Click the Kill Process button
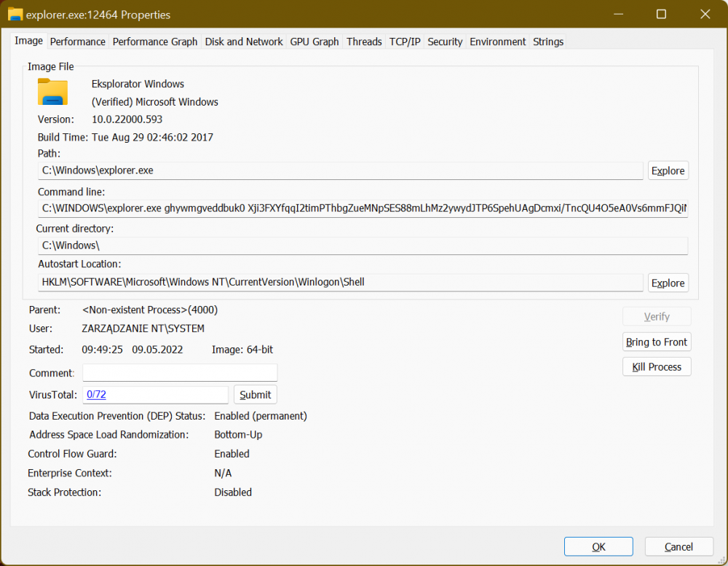The image size is (728, 566). 657,366
